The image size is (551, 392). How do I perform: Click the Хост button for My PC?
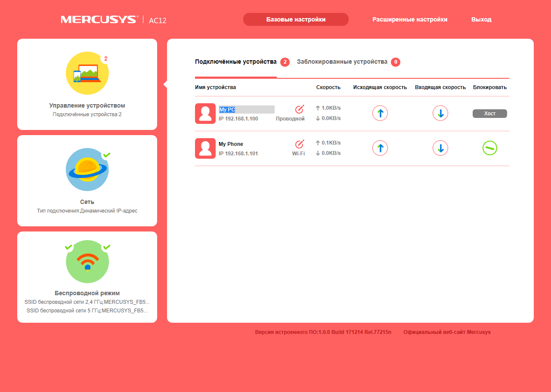coord(490,114)
